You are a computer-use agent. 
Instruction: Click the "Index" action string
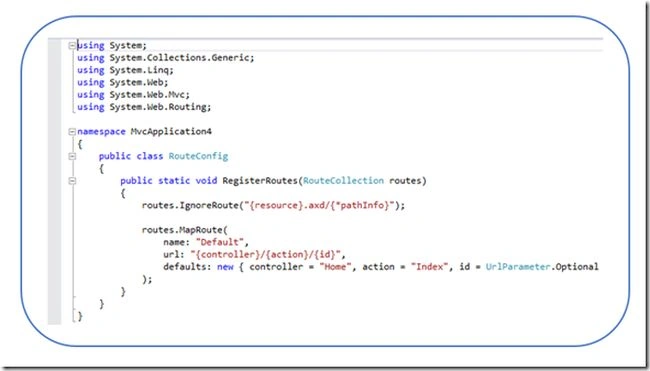click(x=429, y=267)
